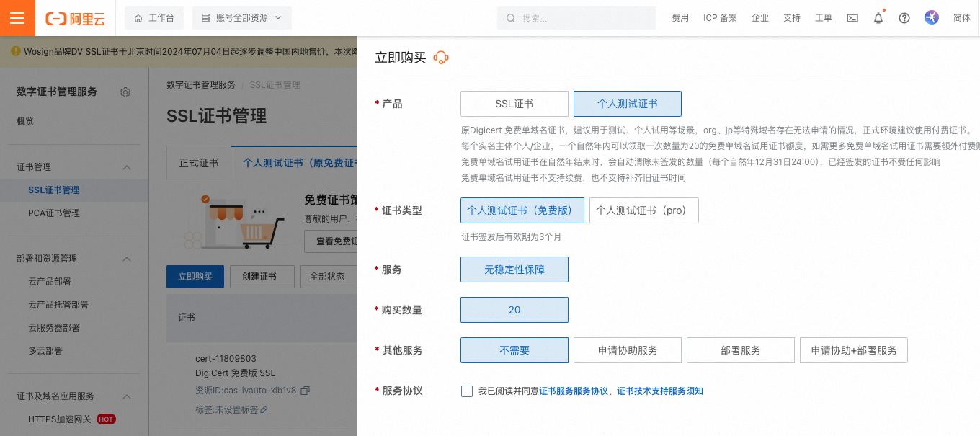The width and height of the screenshot is (980, 436).
Task: Select 不需要 for other services
Action: [514, 350]
